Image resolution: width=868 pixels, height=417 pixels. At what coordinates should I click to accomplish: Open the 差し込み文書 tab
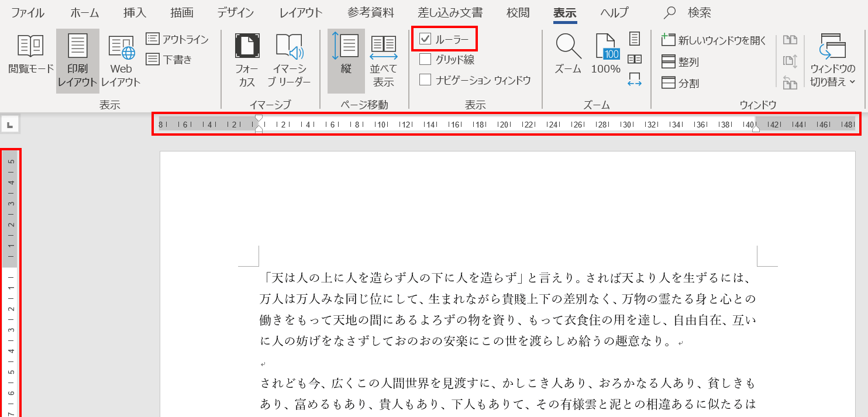pos(450,12)
